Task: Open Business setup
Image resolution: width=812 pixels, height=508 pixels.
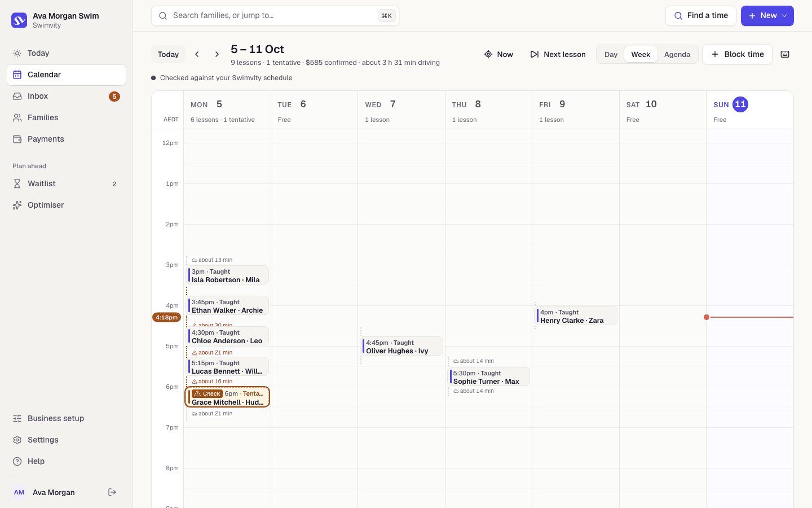Action: pos(66,418)
